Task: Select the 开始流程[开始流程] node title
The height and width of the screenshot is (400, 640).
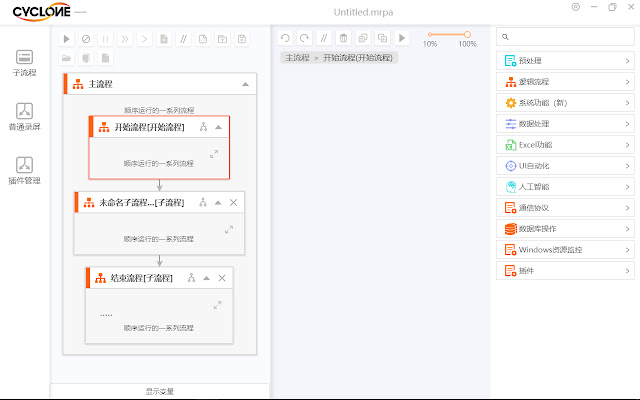Action: click(x=149, y=127)
